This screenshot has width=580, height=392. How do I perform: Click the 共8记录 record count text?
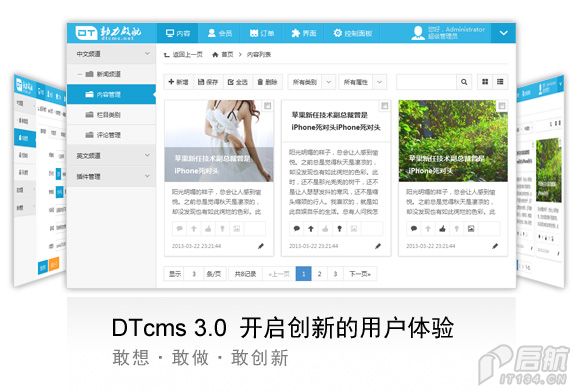click(245, 274)
